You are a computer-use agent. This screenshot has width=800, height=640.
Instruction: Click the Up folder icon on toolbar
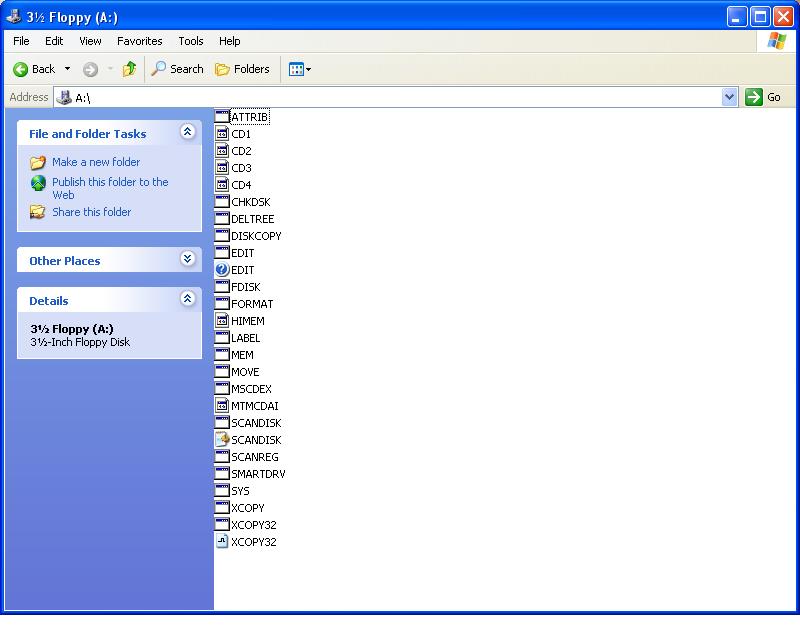tap(130, 69)
